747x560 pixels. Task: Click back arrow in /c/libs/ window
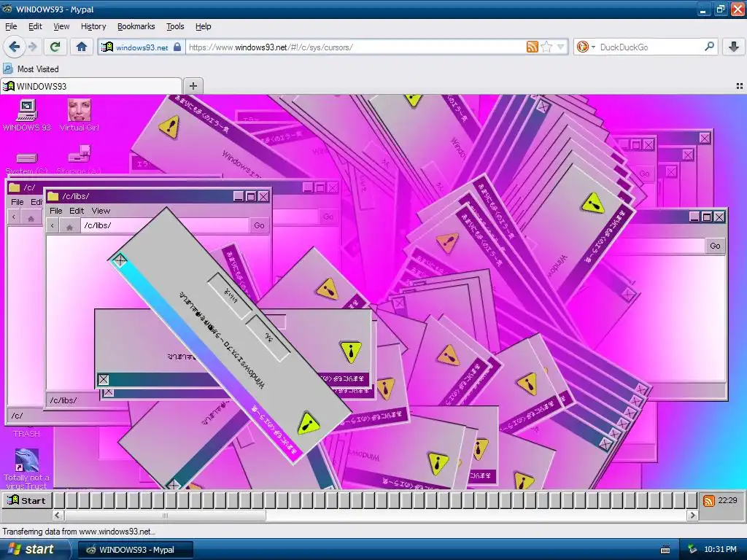pos(53,225)
